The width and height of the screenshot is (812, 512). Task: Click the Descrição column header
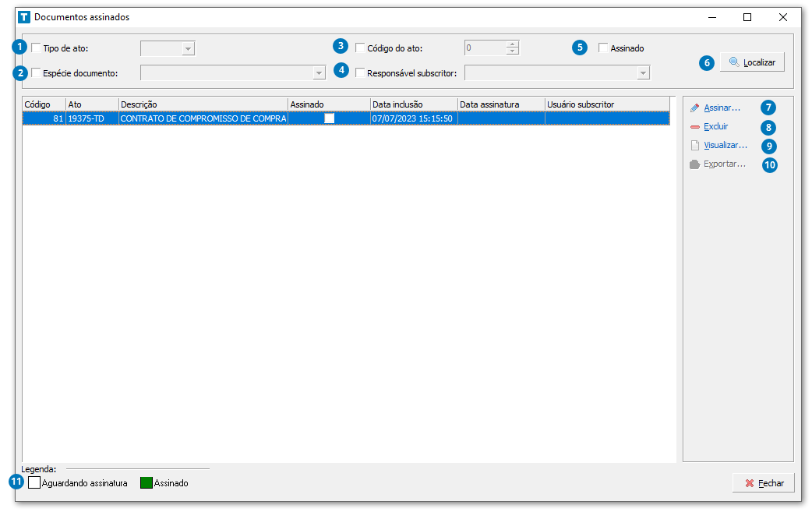click(203, 104)
